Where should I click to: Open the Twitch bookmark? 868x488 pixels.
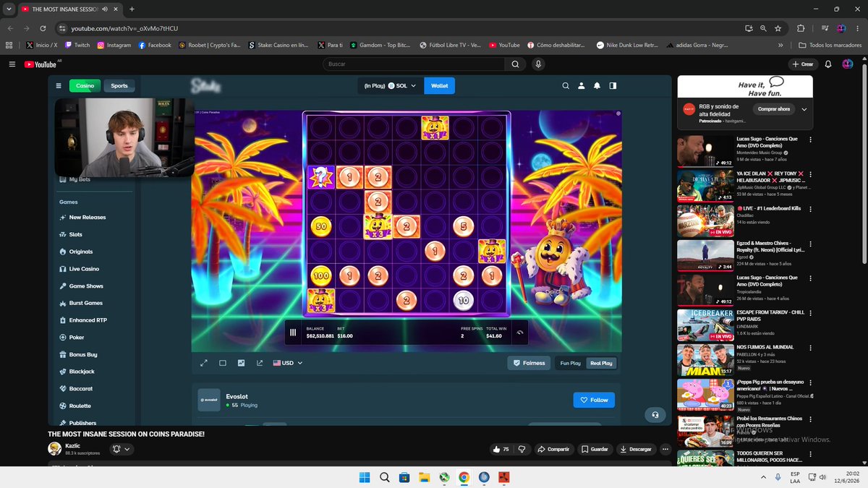(x=77, y=45)
